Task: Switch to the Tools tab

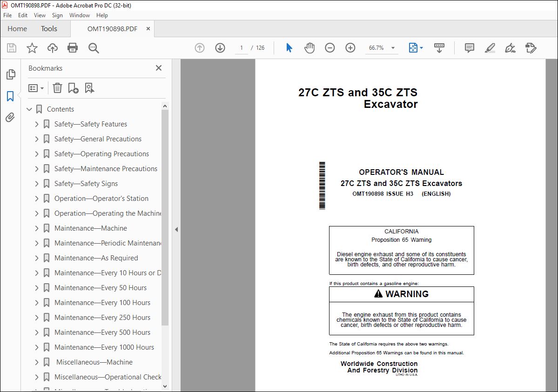Action: coord(49,29)
